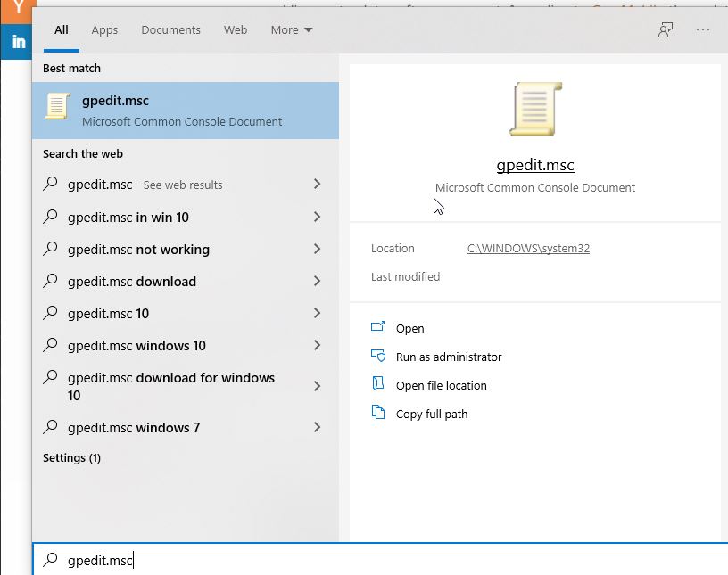
Task: Click the Run as administrator shield icon
Action: (x=378, y=356)
